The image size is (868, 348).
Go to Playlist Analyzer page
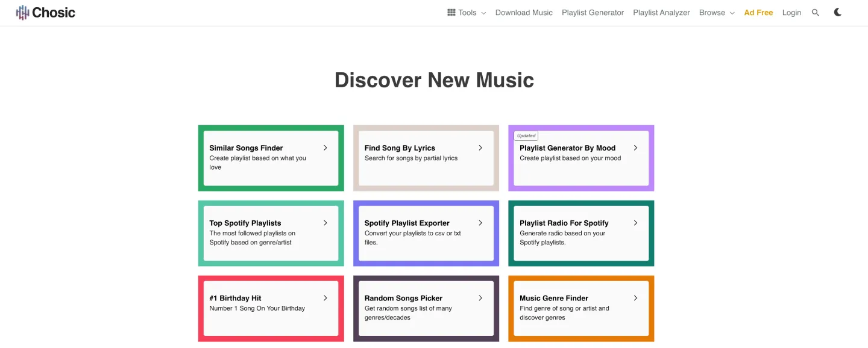(x=661, y=13)
